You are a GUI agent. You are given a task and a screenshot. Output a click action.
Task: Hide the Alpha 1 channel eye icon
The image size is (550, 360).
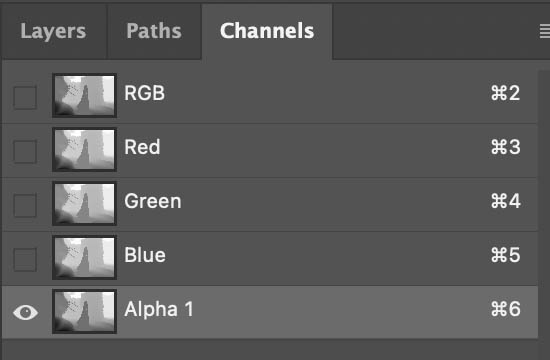[x=25, y=312]
